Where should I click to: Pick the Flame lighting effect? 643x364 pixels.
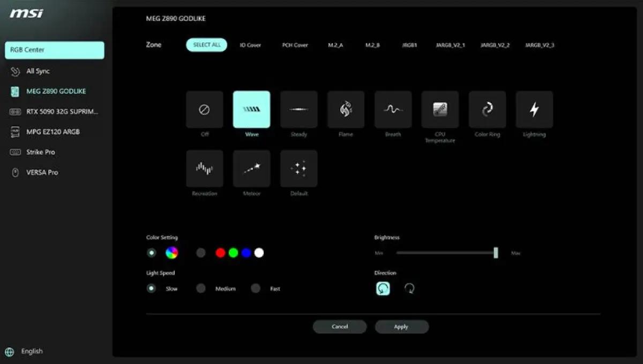click(x=346, y=110)
